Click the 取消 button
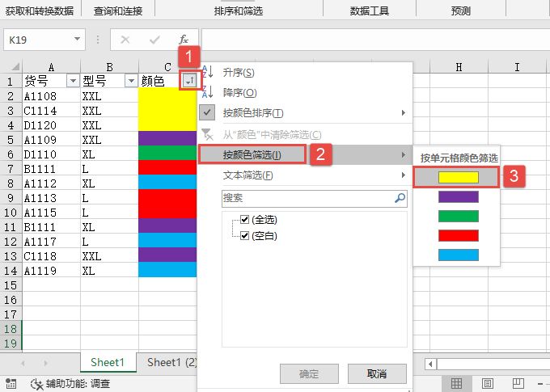The height and width of the screenshot is (392, 550). [x=377, y=373]
